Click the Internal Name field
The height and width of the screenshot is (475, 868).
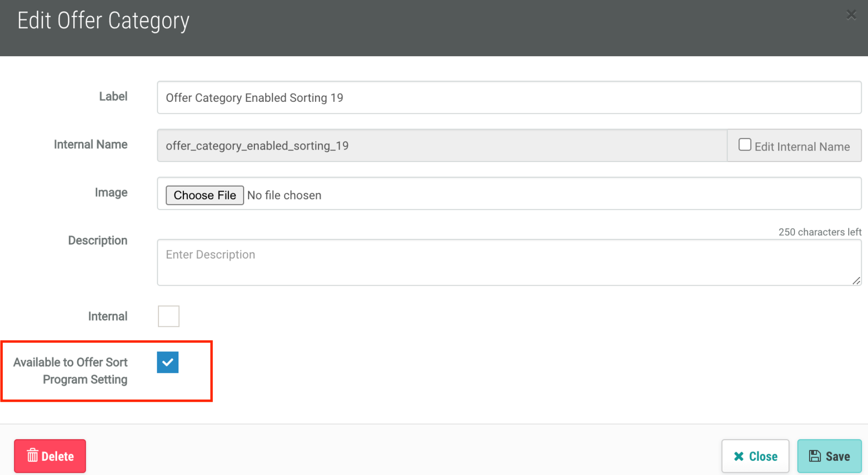(442, 146)
